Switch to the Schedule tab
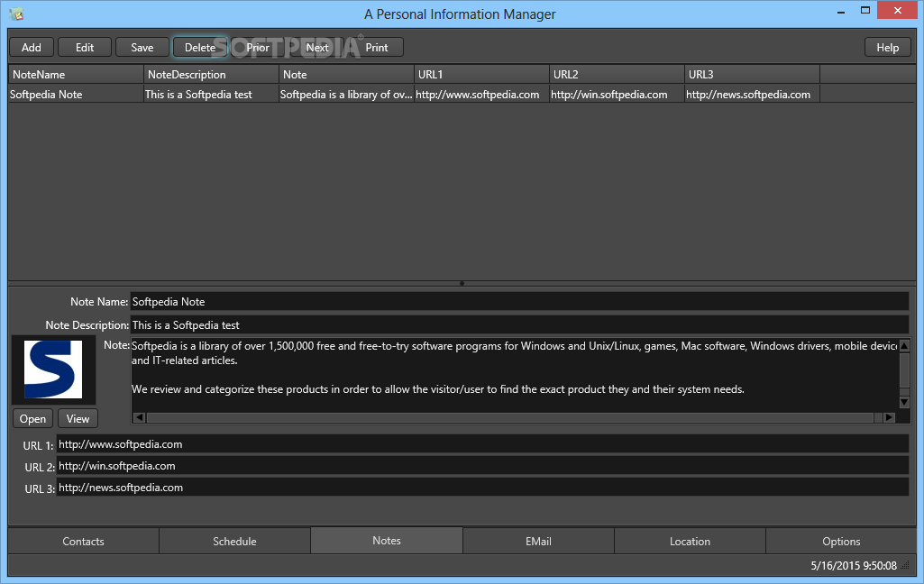924x584 pixels. coord(234,541)
